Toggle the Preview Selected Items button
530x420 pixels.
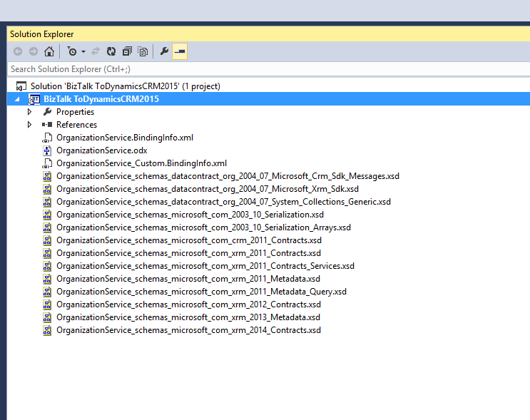pyautogui.click(x=180, y=51)
